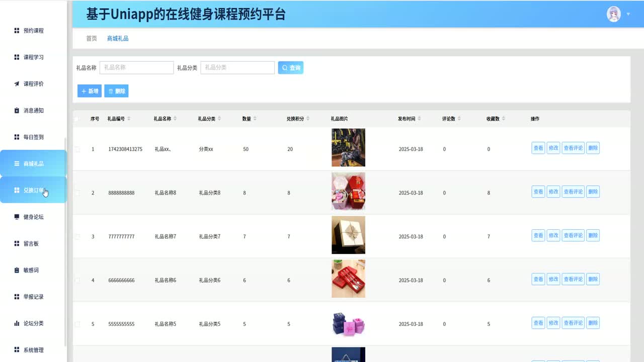This screenshot has height=362, width=644.
Task: Open 论坛分类 in the sidebar
Action: click(x=33, y=324)
